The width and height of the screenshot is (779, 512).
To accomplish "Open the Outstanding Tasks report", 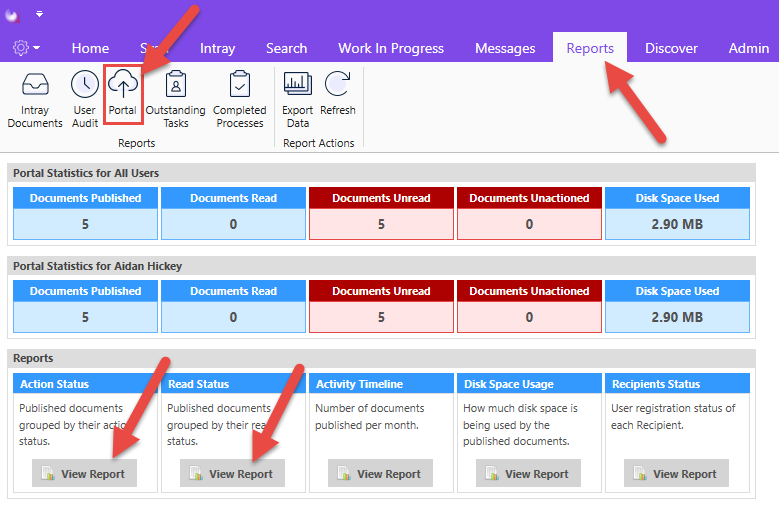I will coord(175,100).
